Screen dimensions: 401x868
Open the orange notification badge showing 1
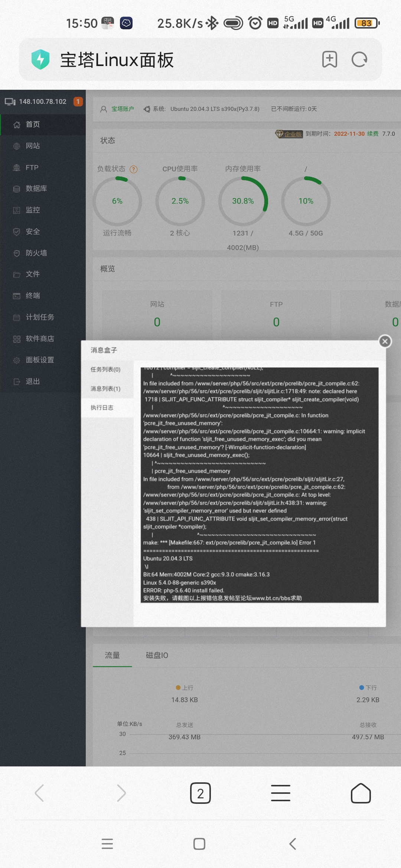pyautogui.click(x=78, y=102)
